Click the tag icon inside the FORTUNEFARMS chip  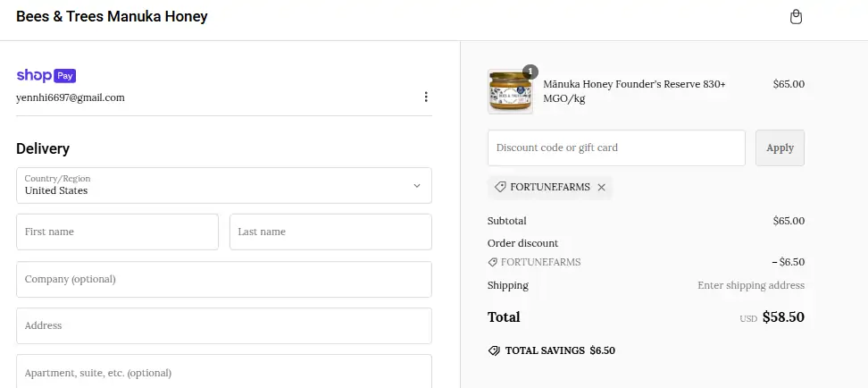500,187
